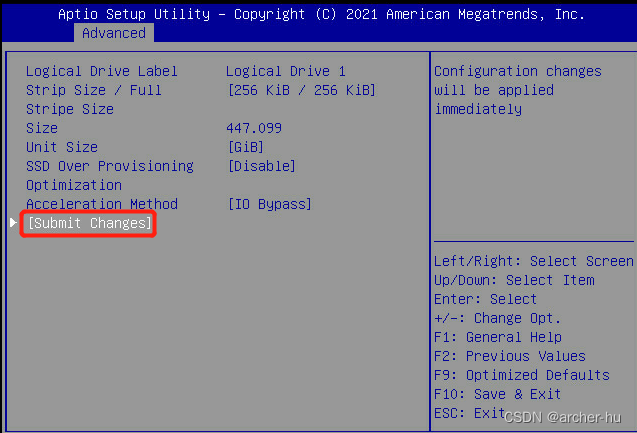This screenshot has width=637, height=433.
Task: Click the Aptio Setup Utility title text
Action: coord(134,14)
